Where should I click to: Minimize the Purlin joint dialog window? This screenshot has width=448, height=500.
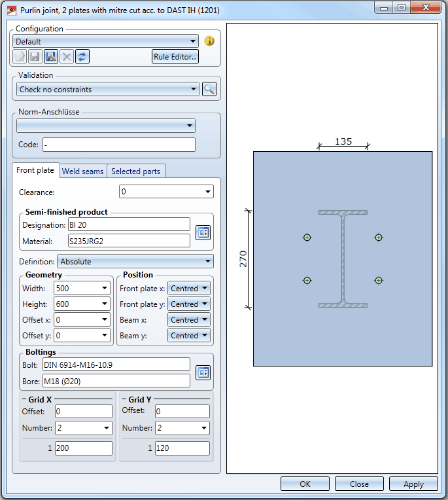[384, 7]
